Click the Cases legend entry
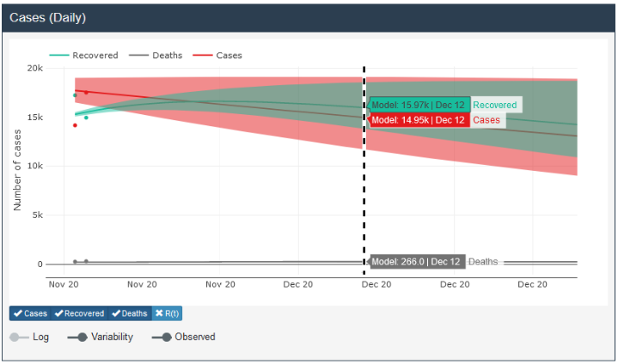This screenshot has width=618, height=364. tap(217, 56)
